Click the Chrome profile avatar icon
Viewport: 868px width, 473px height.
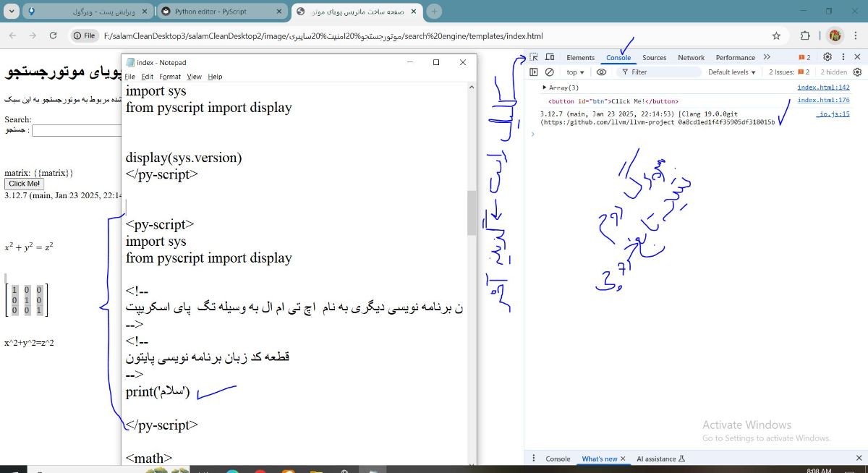click(x=835, y=35)
